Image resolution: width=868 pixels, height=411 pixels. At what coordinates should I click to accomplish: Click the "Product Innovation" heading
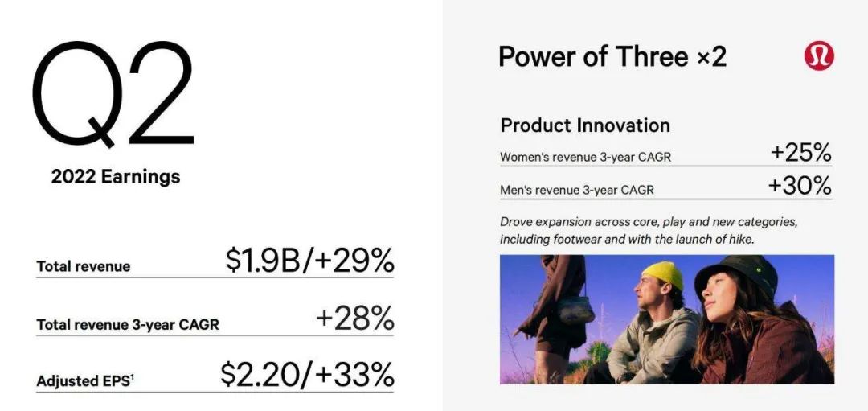pyautogui.click(x=585, y=125)
